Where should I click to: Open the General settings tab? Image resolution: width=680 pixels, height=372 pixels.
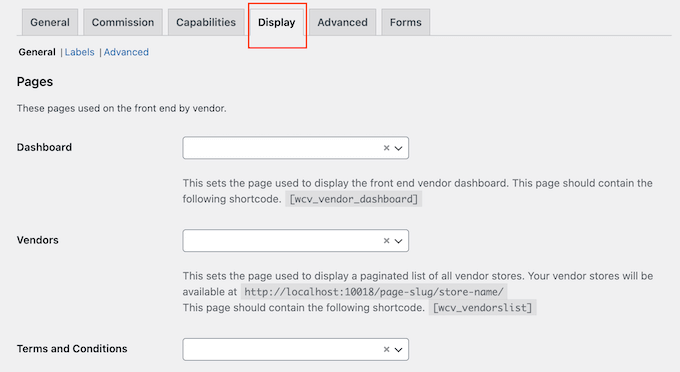(x=50, y=22)
